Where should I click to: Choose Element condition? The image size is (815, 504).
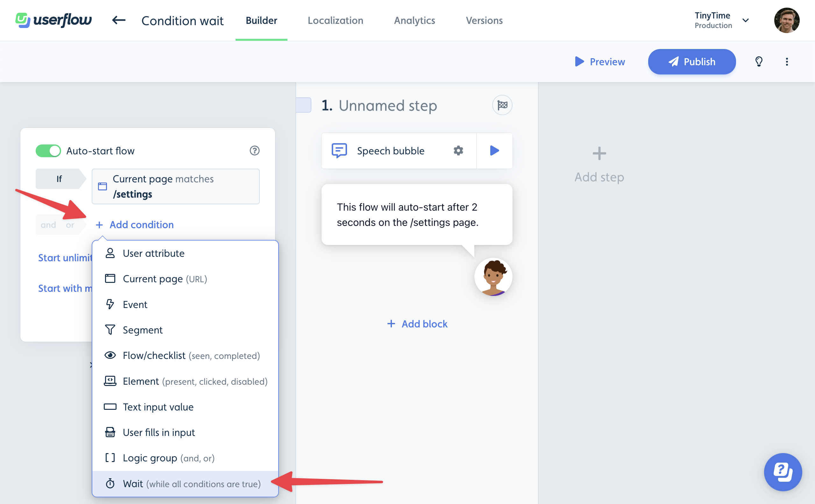point(185,381)
